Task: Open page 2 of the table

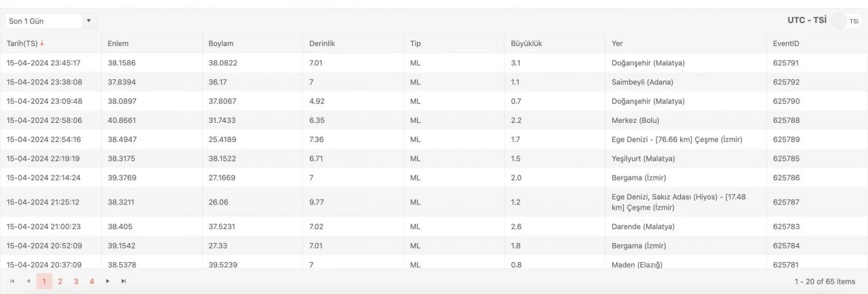Action: (60, 281)
